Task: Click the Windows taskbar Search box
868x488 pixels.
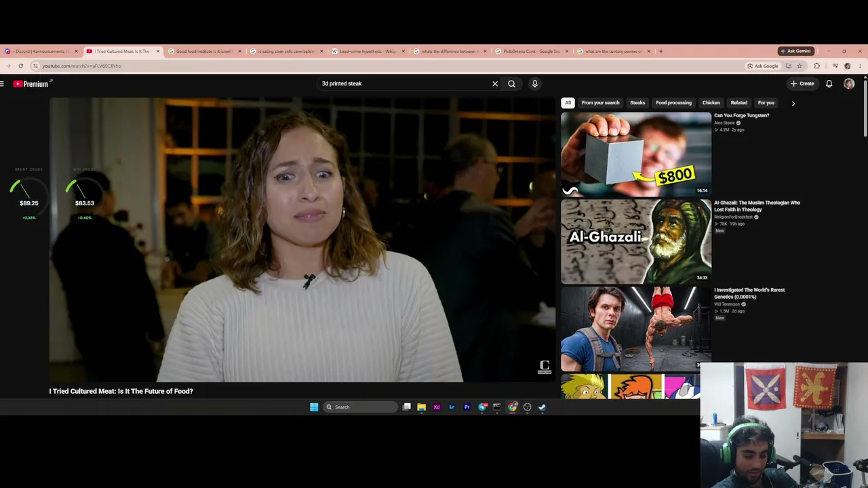Action: 360,407
